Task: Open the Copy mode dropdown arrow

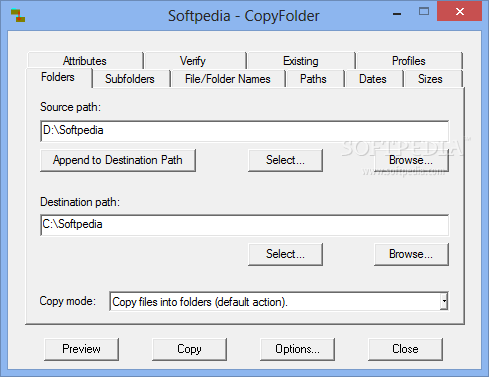Action: tap(444, 302)
